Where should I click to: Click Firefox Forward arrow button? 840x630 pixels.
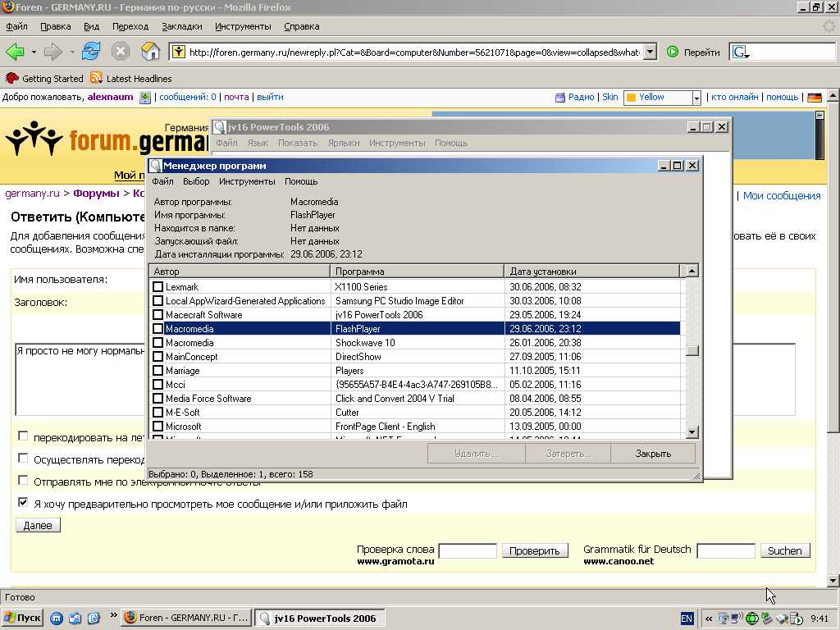[x=53, y=52]
